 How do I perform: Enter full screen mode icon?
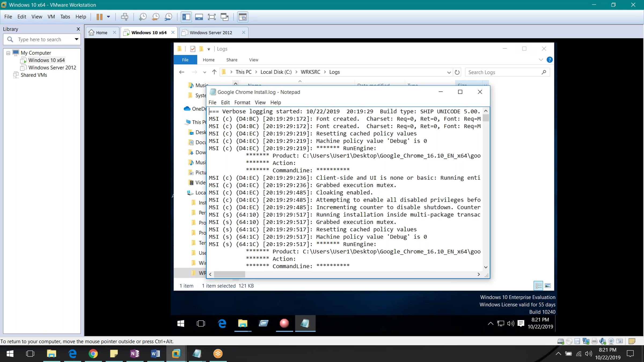coord(212,17)
